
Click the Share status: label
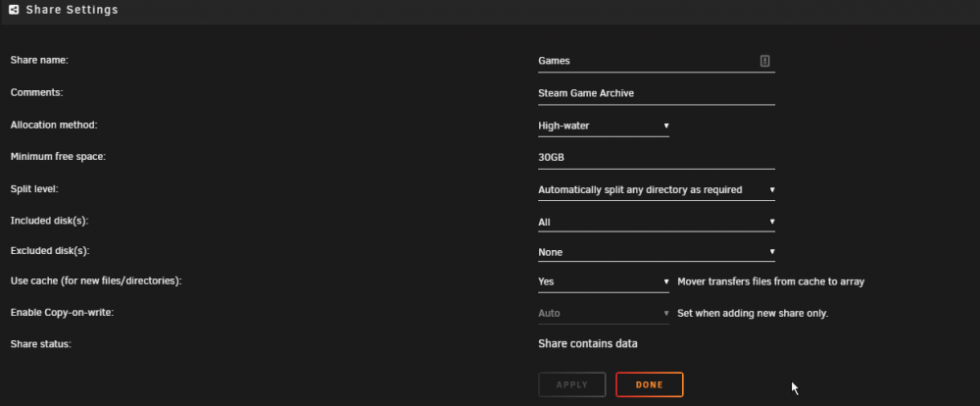40,344
